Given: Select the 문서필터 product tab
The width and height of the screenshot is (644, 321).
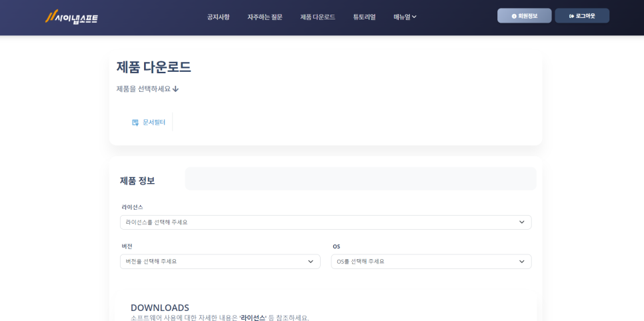Looking at the screenshot, I should (x=149, y=122).
